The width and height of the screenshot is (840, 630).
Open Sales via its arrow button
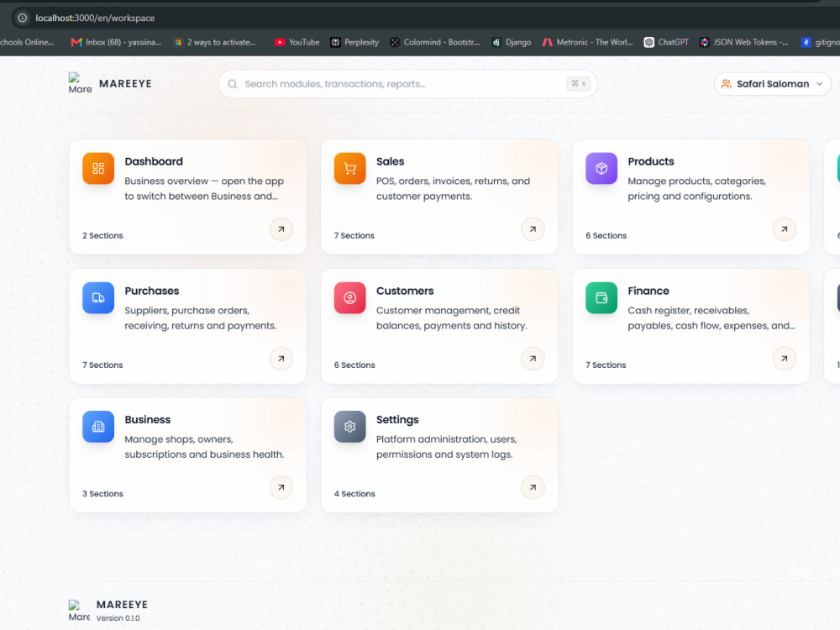pos(533,229)
